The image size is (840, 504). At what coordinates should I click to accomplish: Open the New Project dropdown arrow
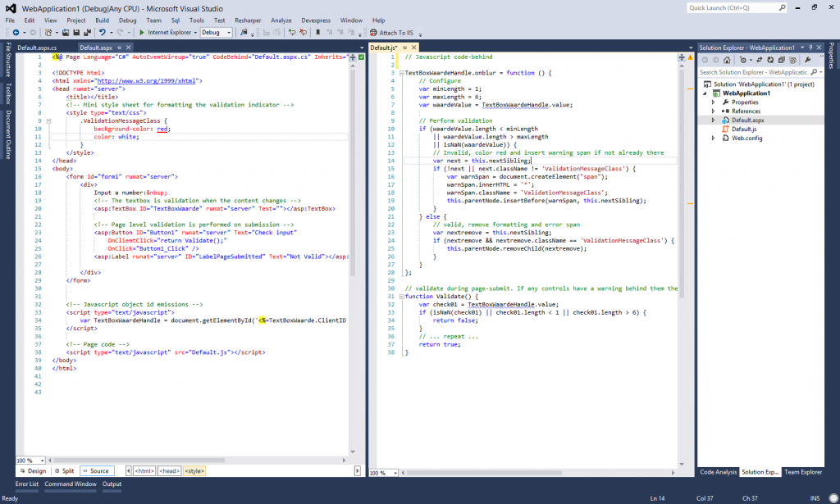(57, 33)
